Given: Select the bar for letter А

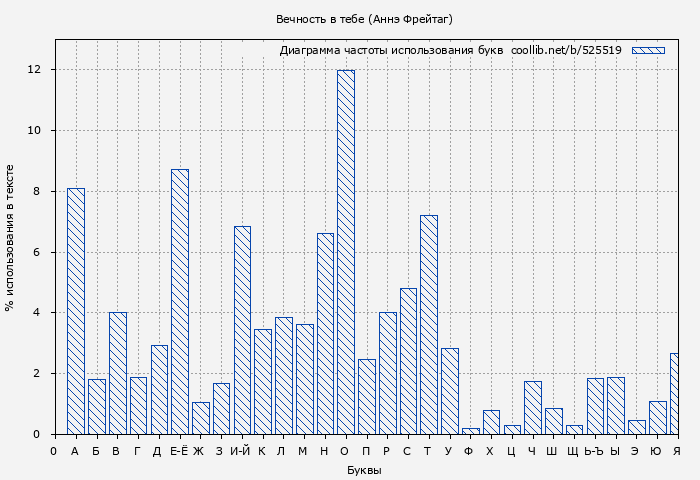Looking at the screenshot, I should coord(76,311).
